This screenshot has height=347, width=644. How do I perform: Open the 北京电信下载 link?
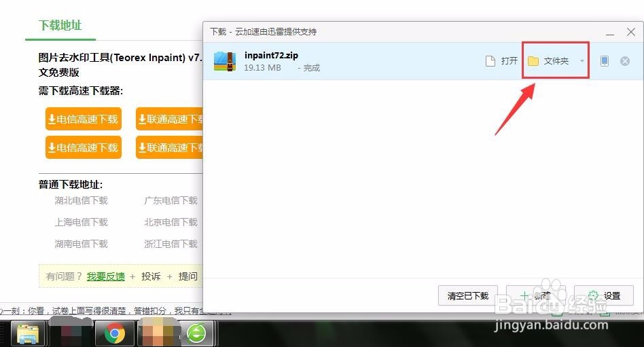(x=171, y=222)
